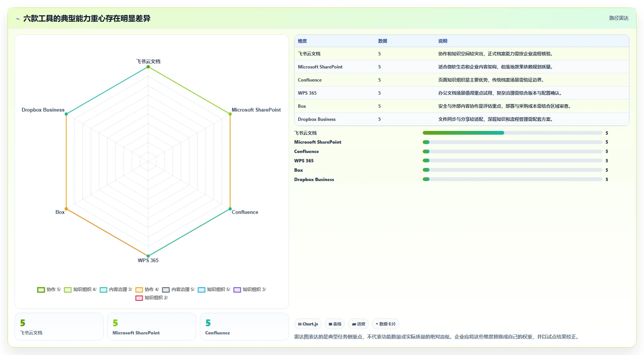The image size is (644, 355).
Task: Click the title 六款工具的典型能力重心存在明显差异
Action: pos(87,18)
